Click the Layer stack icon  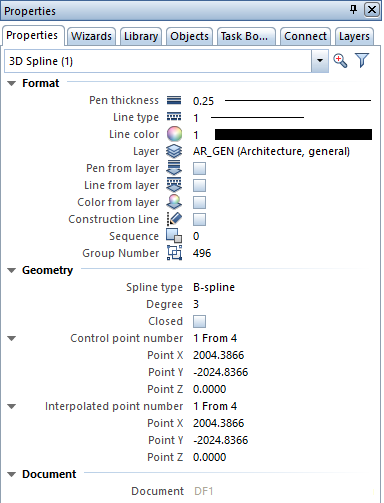174,151
